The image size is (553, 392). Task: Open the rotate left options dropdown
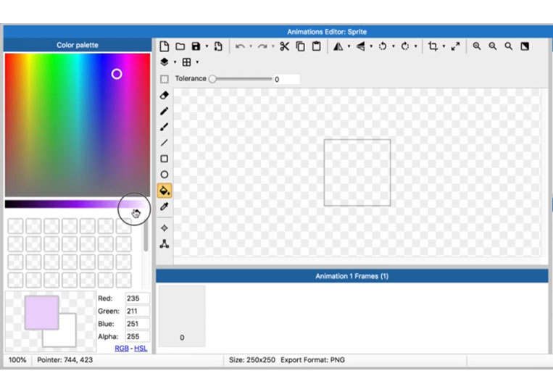pyautogui.click(x=394, y=46)
